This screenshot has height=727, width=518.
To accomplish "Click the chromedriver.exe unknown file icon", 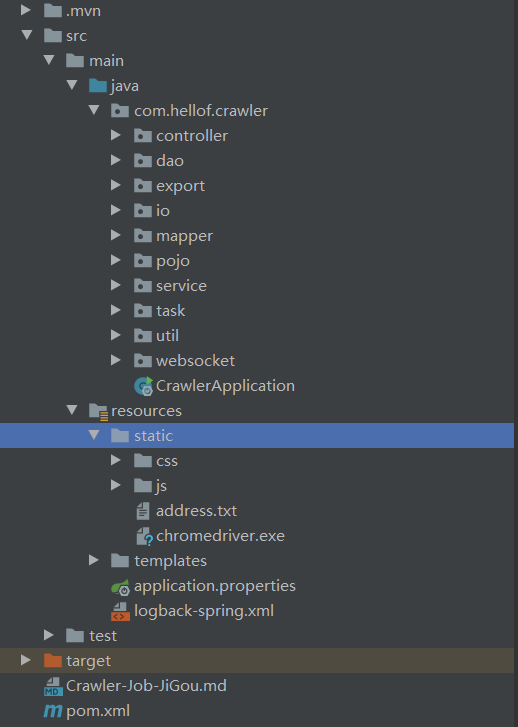I will (144, 536).
